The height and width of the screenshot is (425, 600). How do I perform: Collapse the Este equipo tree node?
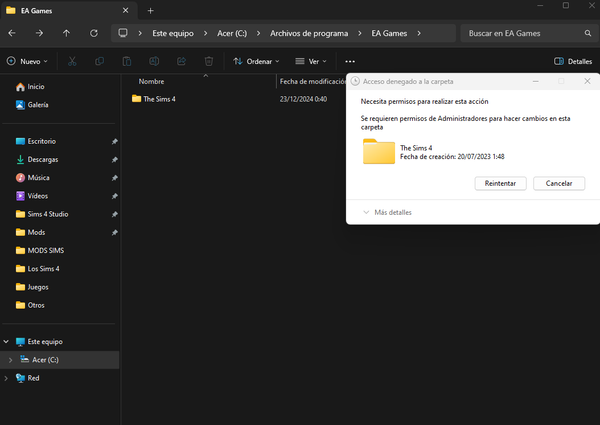point(6,341)
